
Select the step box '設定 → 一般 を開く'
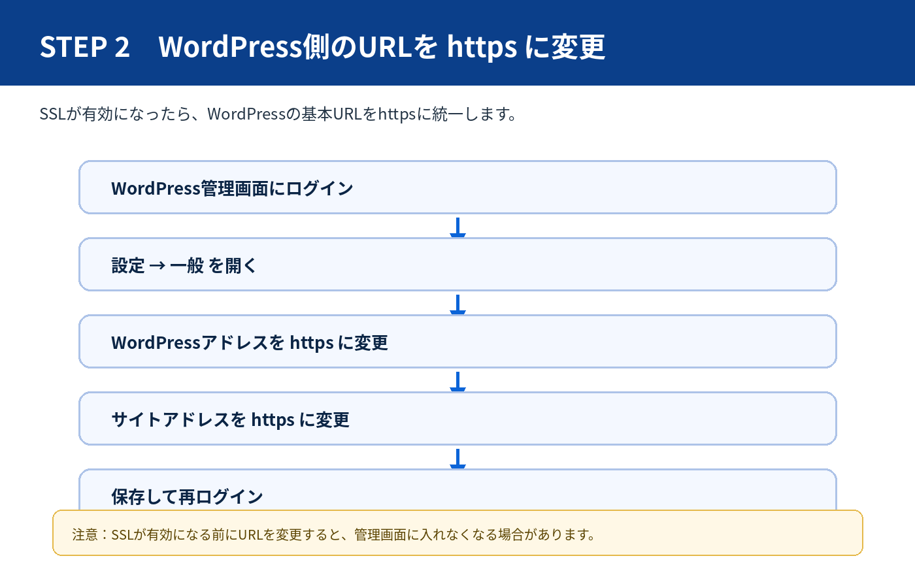tap(457, 265)
